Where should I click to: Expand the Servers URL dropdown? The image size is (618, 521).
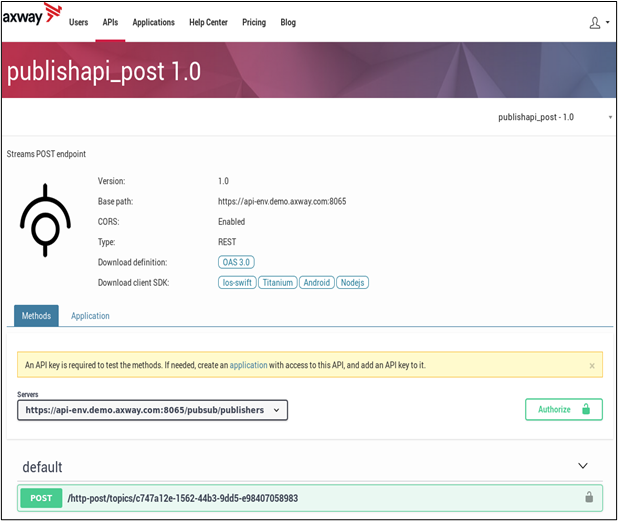click(153, 410)
